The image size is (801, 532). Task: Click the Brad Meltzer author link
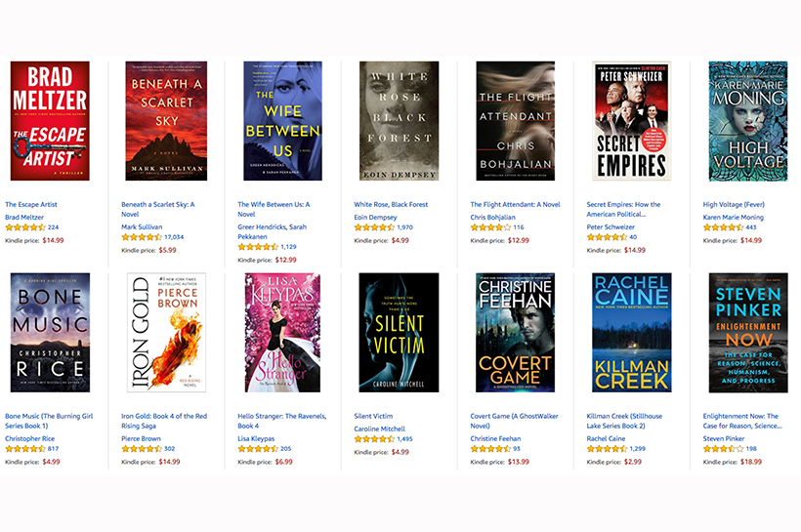pos(24,217)
